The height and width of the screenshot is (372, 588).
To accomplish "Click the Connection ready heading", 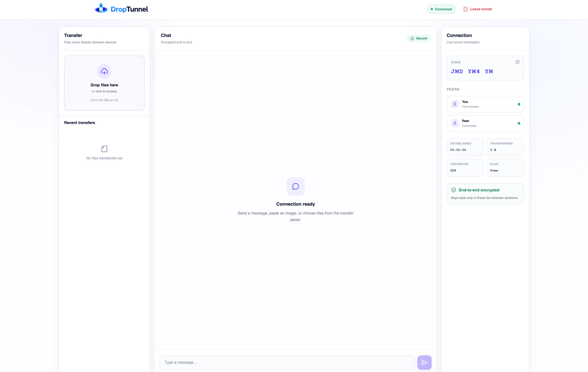I will [x=295, y=204].
